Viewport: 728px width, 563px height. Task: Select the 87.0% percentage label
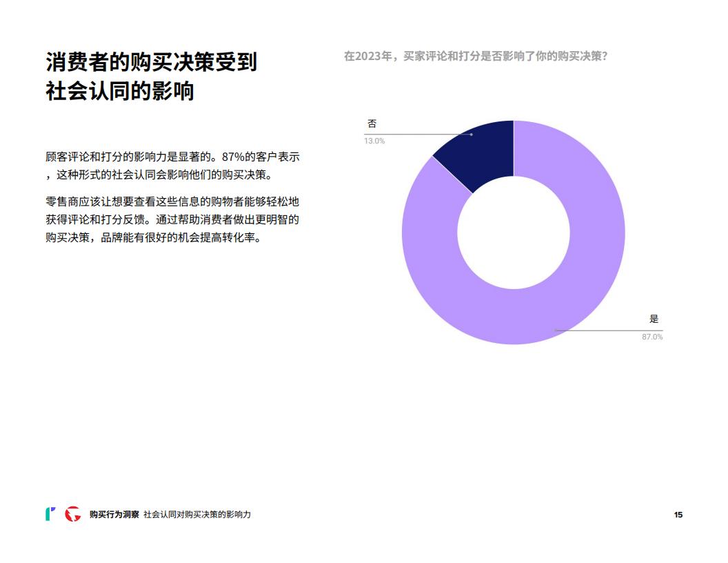(x=652, y=337)
